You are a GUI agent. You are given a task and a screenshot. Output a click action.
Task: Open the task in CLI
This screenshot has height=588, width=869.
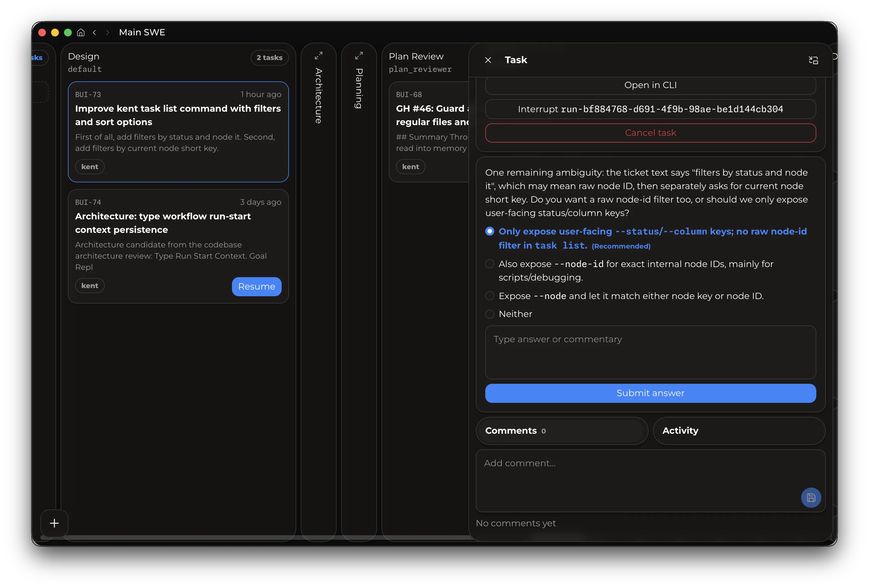click(x=650, y=85)
